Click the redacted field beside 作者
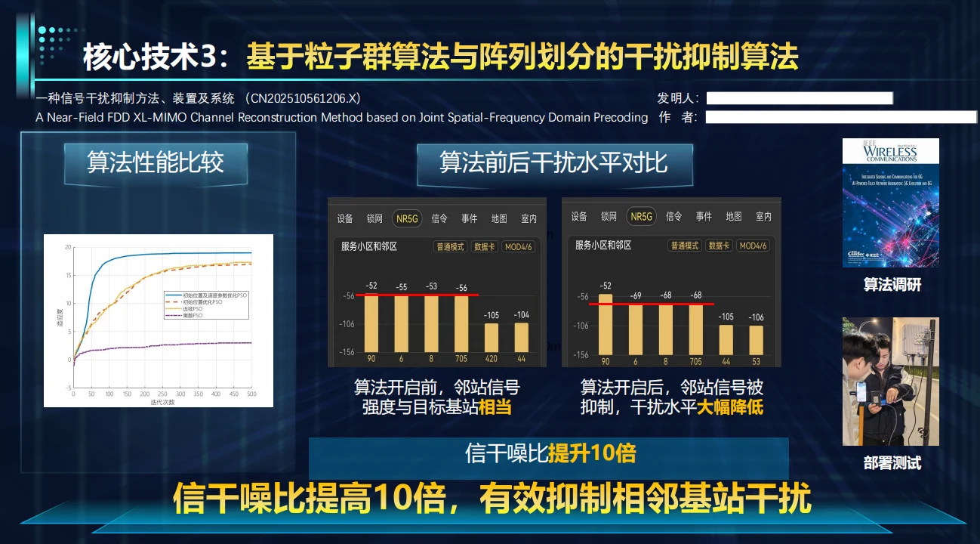Viewport: 980px width, 544px height. pos(841,117)
